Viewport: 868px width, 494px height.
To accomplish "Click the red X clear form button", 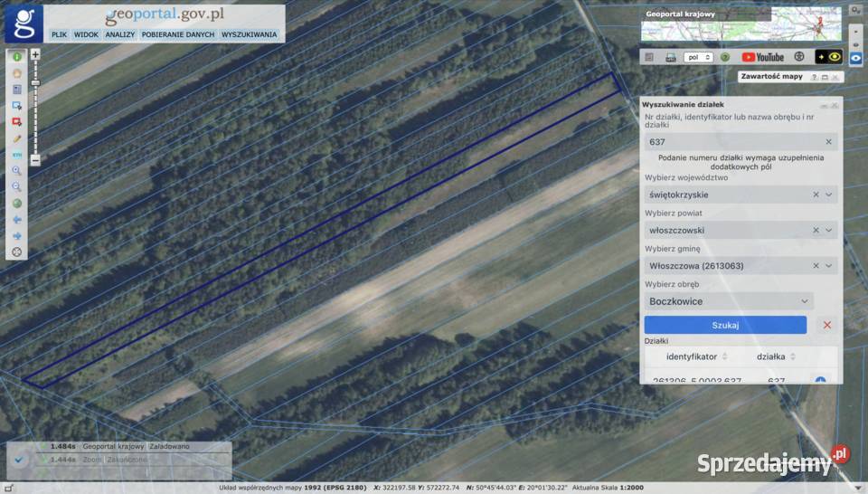I will point(826,325).
